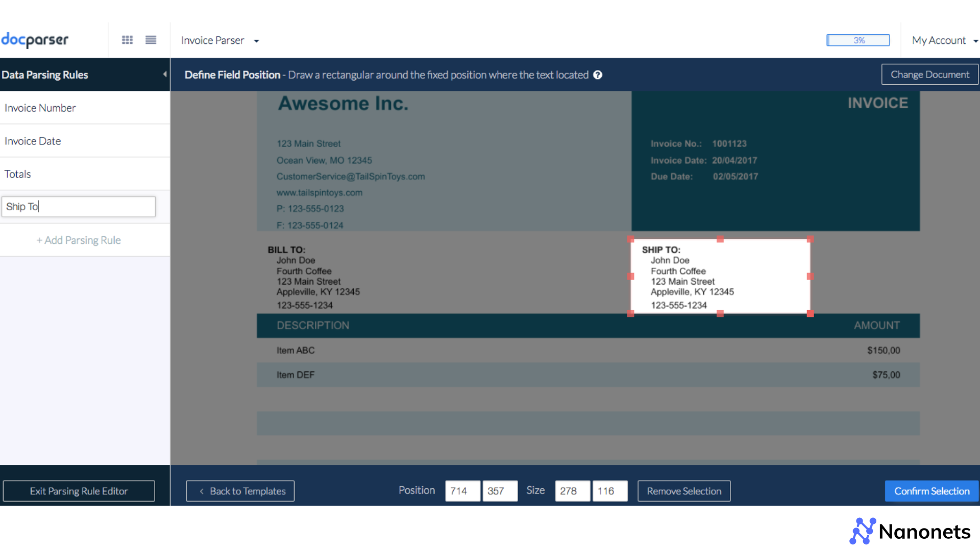Click the docparser logo
This screenshot has width=980, height=551.
pos(35,40)
